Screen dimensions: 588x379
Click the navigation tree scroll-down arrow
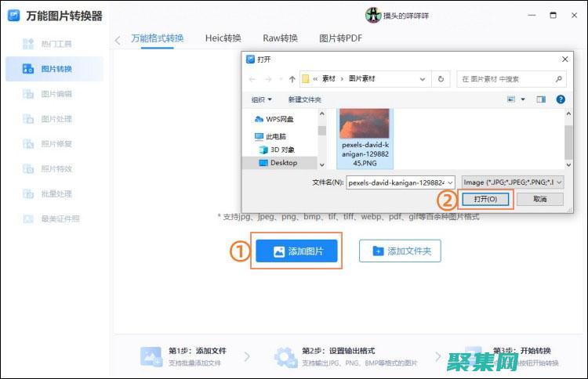click(x=322, y=164)
